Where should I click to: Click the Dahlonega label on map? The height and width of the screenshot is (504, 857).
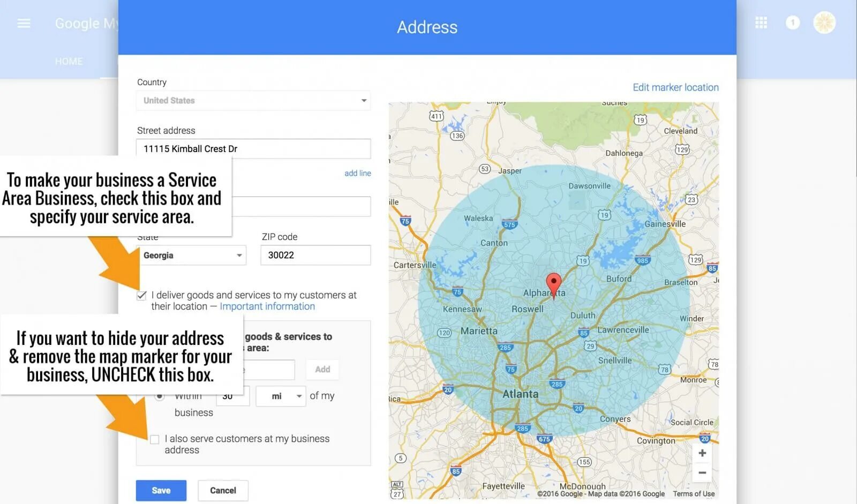624,153
